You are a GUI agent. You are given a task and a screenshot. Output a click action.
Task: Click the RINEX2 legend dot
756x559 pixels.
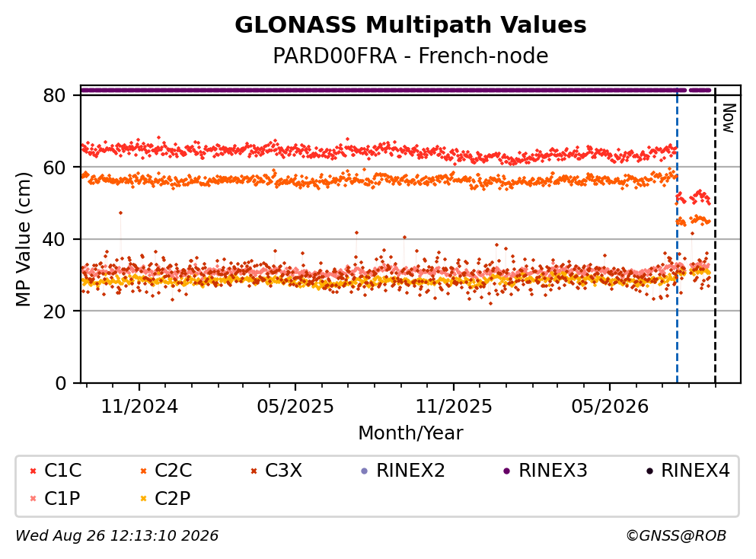point(365,471)
